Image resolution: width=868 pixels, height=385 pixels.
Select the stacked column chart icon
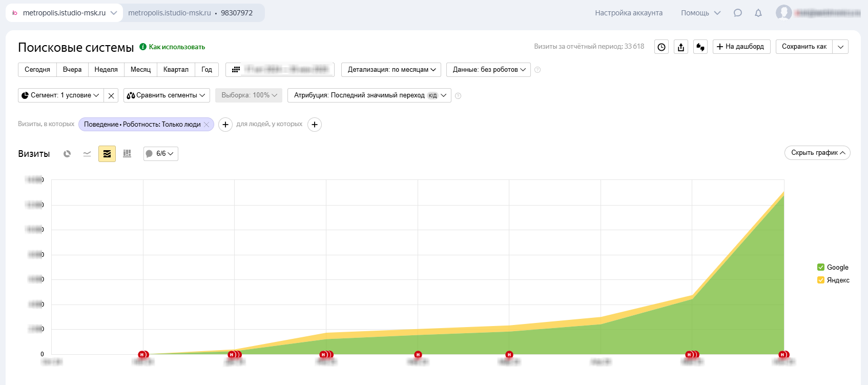pyautogui.click(x=127, y=154)
